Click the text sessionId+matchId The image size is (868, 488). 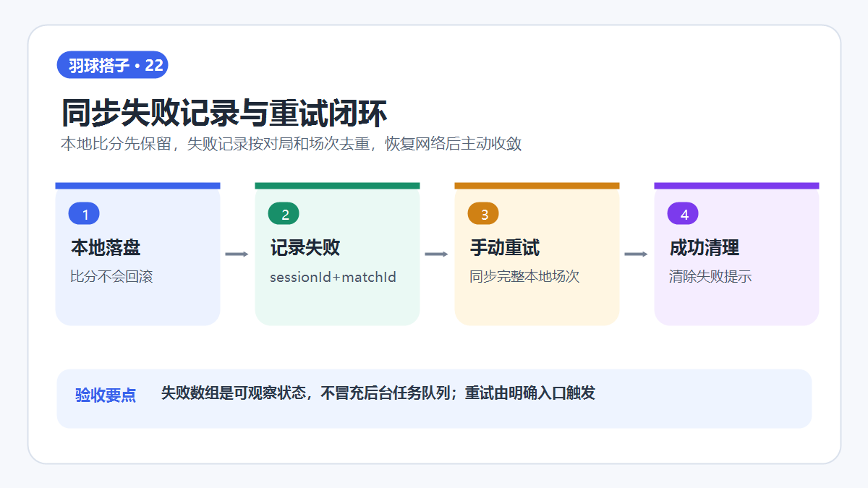(x=333, y=277)
